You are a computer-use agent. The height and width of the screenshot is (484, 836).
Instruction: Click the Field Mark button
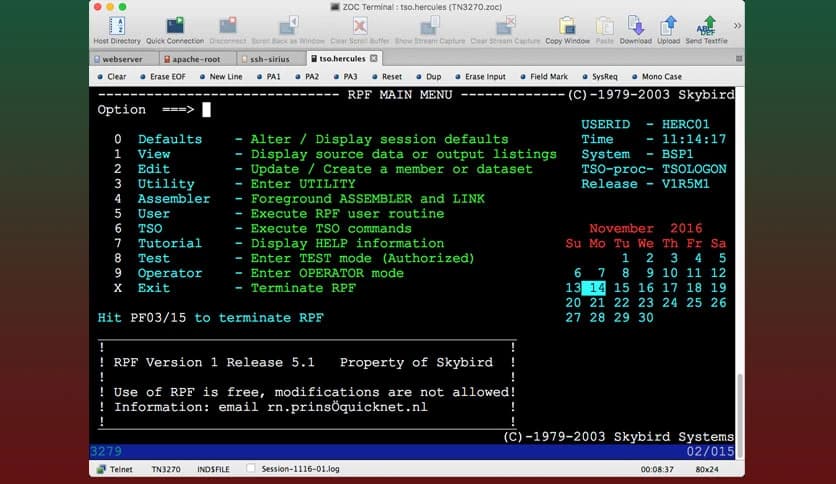544,77
